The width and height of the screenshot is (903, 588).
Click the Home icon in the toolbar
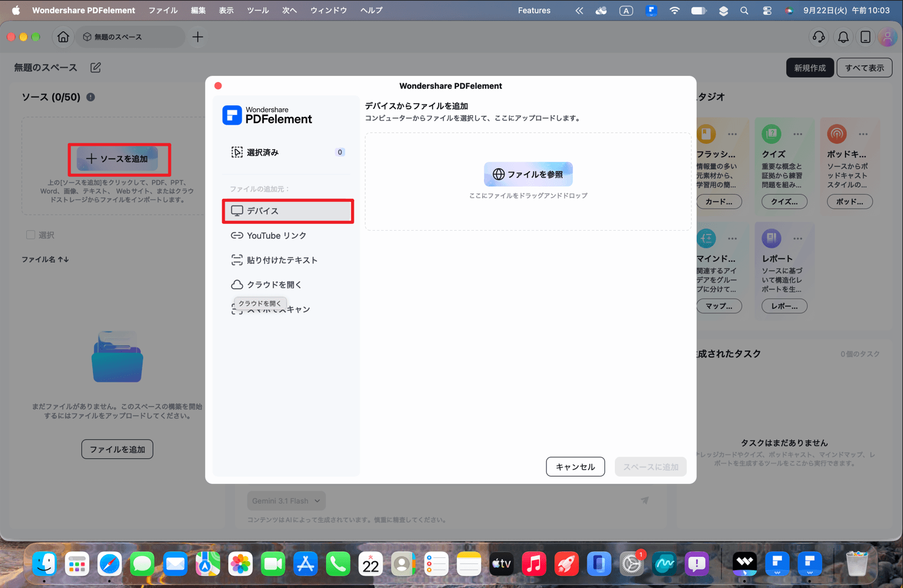(63, 37)
